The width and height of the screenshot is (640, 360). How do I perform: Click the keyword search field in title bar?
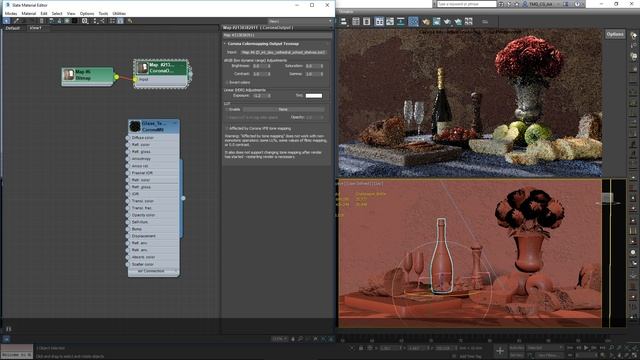pyautogui.click(x=467, y=4)
